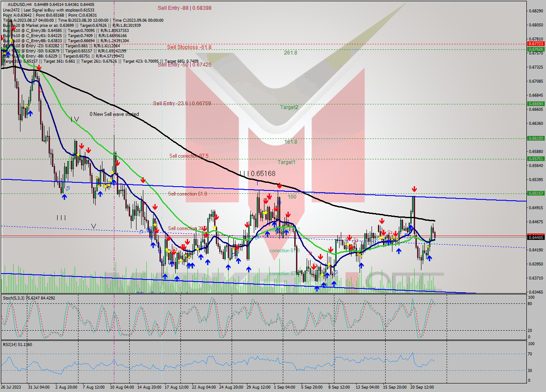The height and width of the screenshot is (392, 546).
Task: Click the green 0.66100 price tag
Action: pyautogui.click(x=536, y=138)
